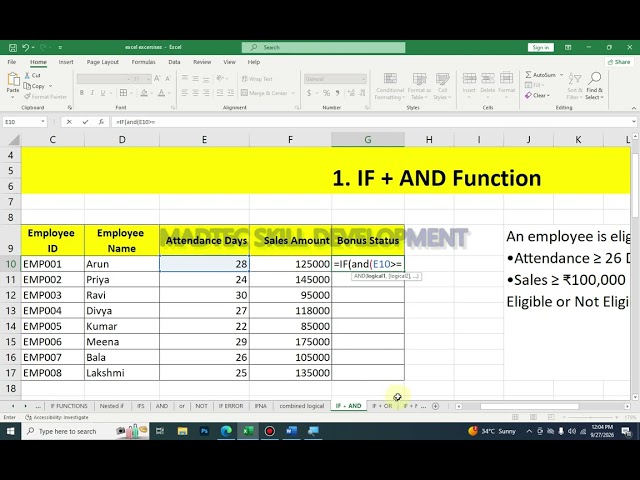This screenshot has width=640, height=480.
Task: Click the Delete cells icon
Action: pos(488,78)
